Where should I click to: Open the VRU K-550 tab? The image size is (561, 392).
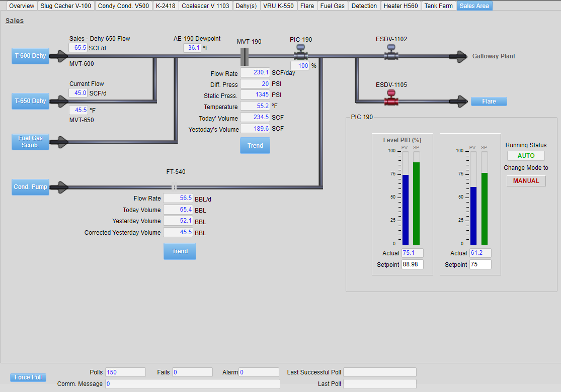click(278, 6)
